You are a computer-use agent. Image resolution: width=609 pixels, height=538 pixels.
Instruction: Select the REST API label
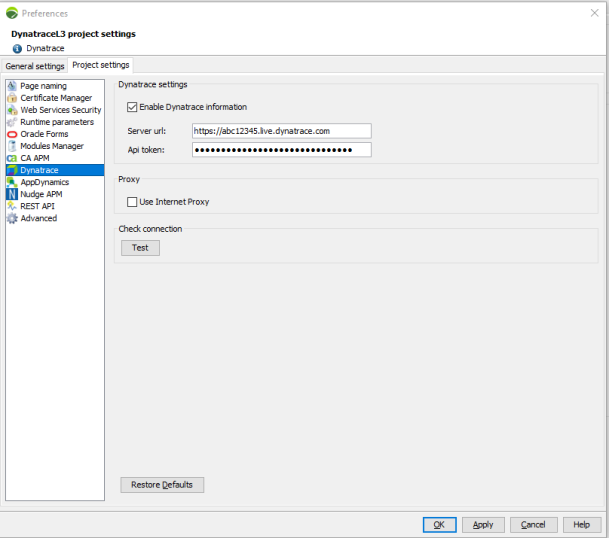coord(37,206)
